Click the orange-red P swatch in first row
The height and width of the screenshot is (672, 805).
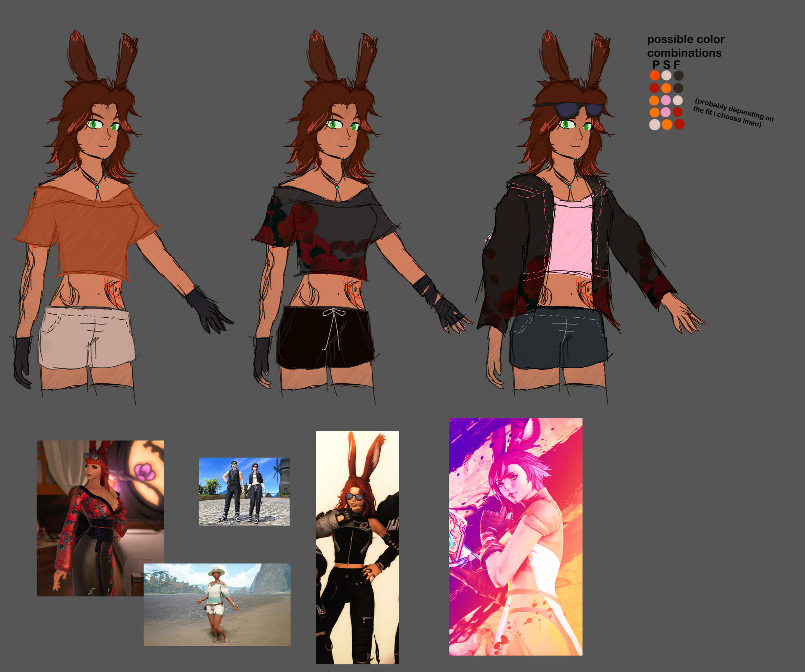[x=655, y=75]
